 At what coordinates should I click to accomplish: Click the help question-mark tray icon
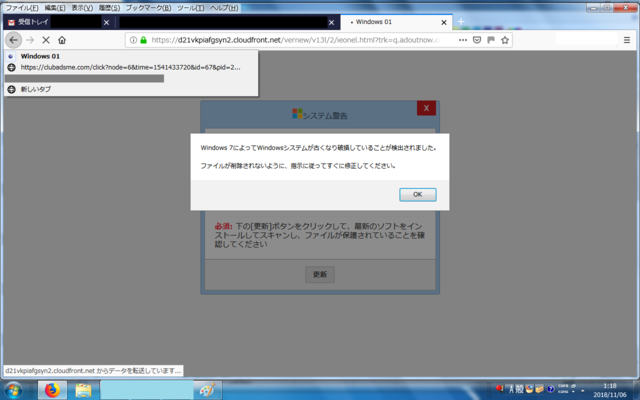550,389
